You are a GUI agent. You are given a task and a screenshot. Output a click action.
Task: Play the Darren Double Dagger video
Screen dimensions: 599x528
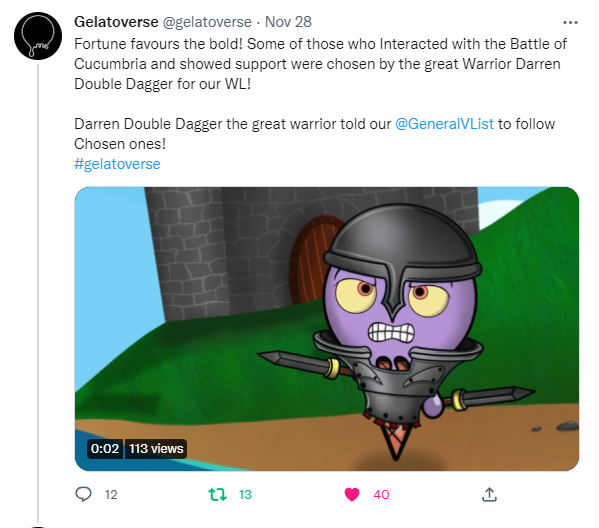[x=327, y=329]
